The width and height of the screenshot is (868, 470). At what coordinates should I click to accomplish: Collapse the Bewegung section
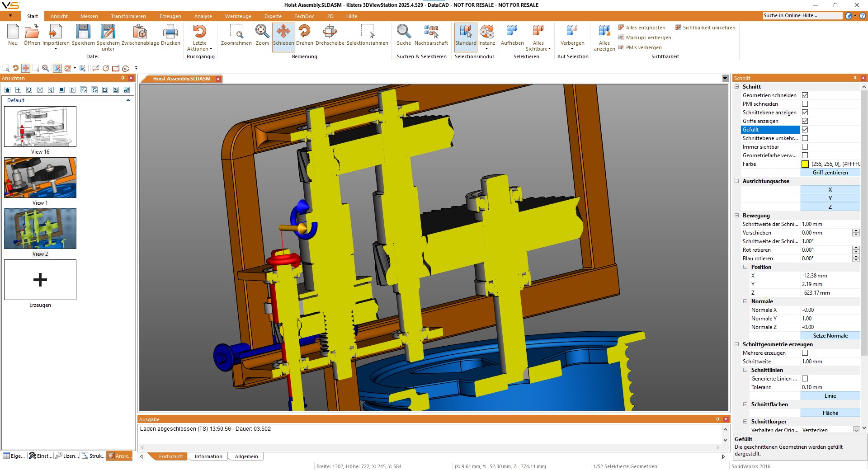pos(736,216)
